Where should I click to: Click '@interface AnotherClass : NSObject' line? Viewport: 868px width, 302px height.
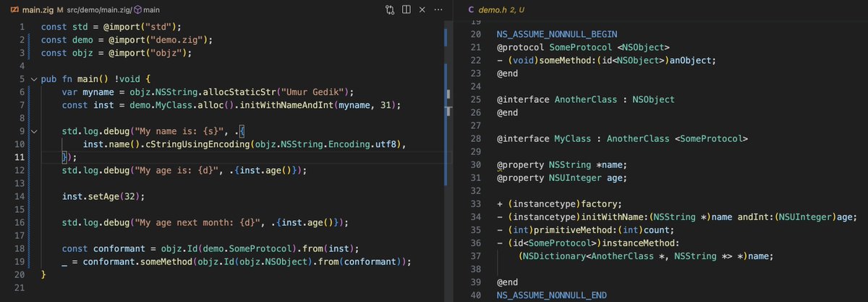585,99
